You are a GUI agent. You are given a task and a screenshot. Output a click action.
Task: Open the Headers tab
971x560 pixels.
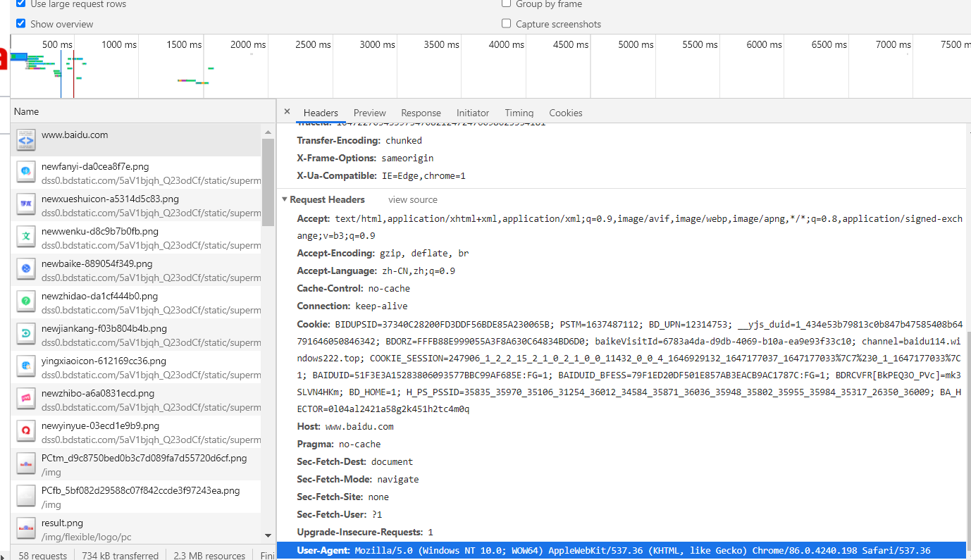click(x=321, y=113)
